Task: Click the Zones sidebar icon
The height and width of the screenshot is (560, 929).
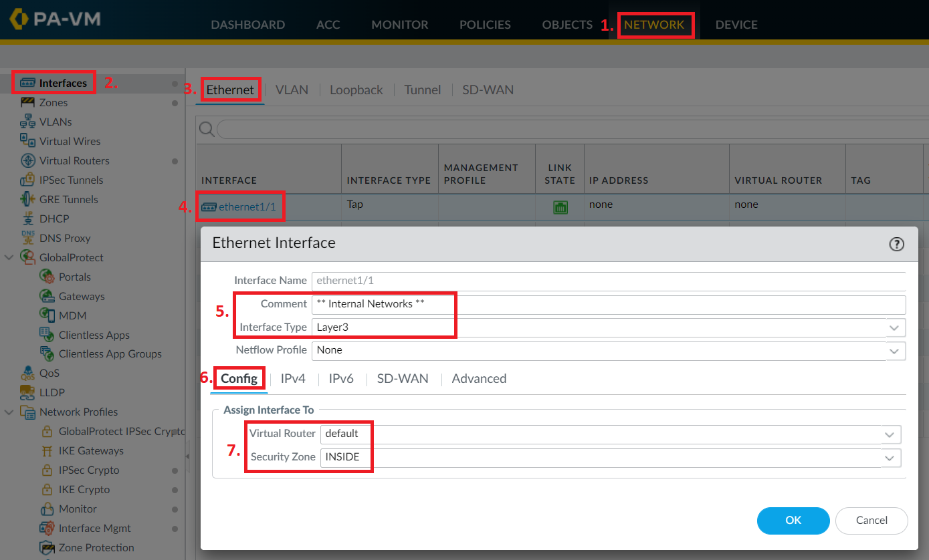Action: pos(27,102)
